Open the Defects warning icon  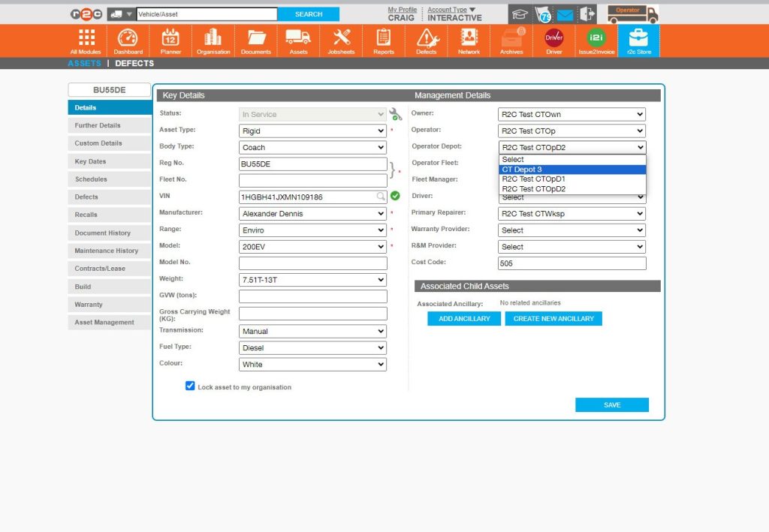click(427, 39)
